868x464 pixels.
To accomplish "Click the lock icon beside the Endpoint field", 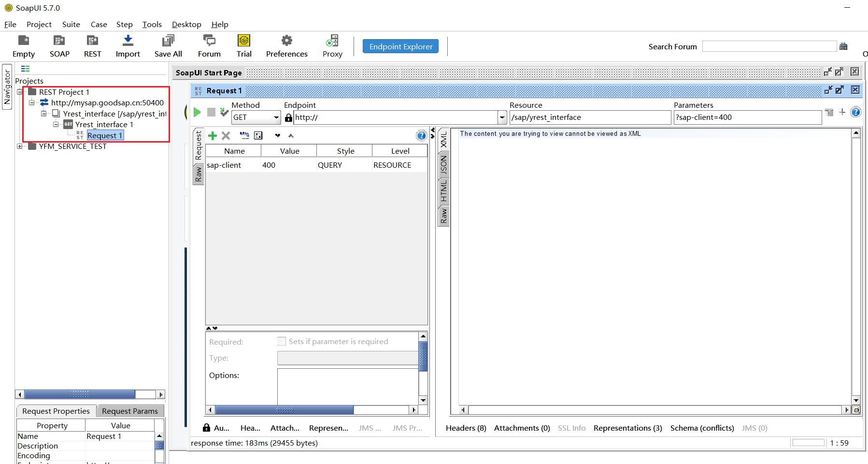I will pyautogui.click(x=288, y=117).
